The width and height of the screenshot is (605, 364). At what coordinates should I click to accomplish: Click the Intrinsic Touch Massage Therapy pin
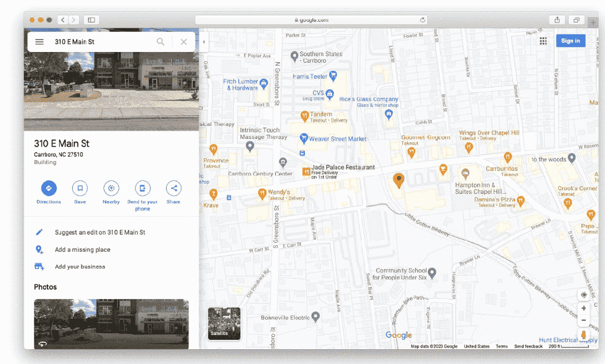tap(250, 147)
